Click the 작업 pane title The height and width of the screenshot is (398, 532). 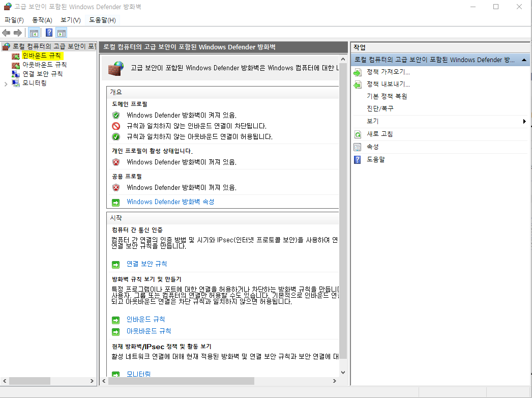[360, 47]
